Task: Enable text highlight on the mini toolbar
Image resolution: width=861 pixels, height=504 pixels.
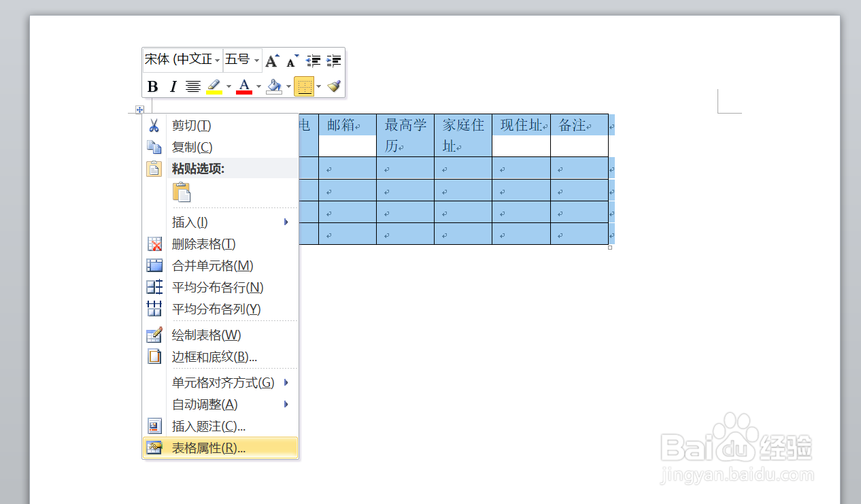Action: [x=213, y=86]
